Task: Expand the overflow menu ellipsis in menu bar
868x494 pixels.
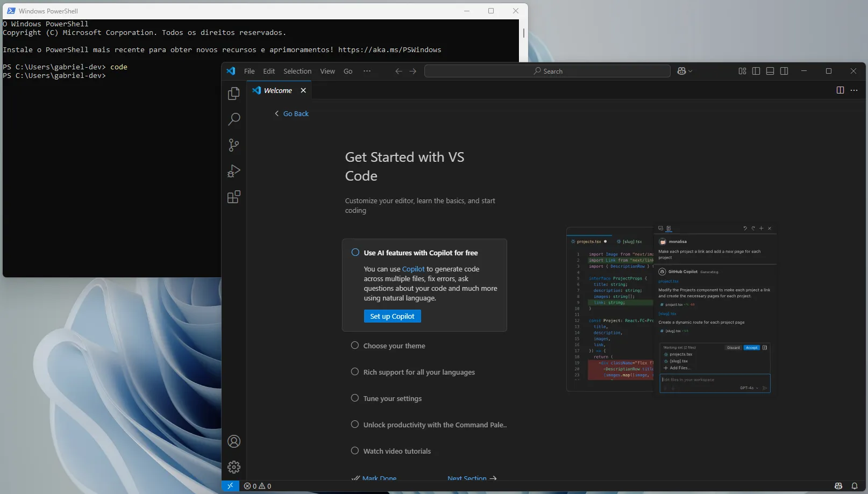Action: (x=367, y=71)
